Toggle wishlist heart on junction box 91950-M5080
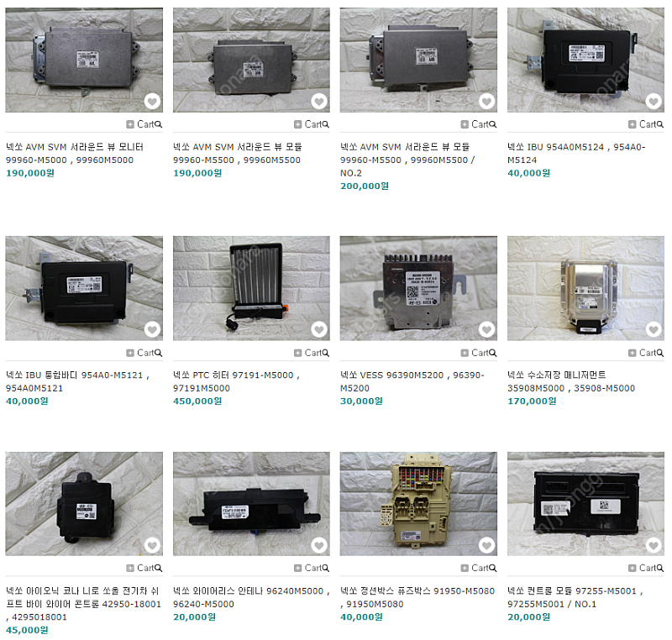The image size is (672, 640). 486,545
